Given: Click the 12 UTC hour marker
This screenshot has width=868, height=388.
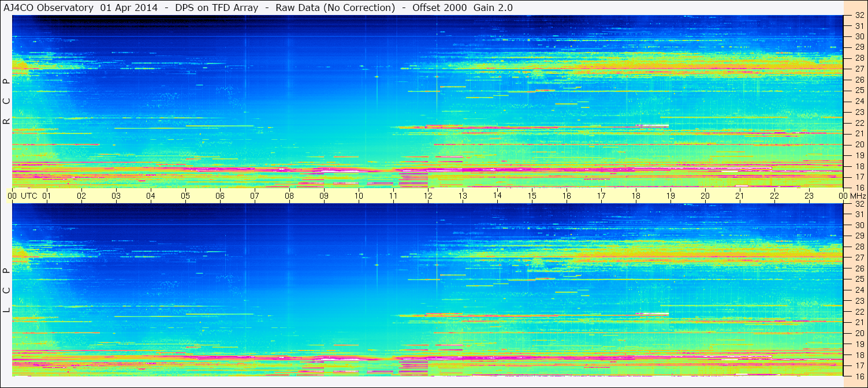Looking at the screenshot, I should (x=428, y=196).
